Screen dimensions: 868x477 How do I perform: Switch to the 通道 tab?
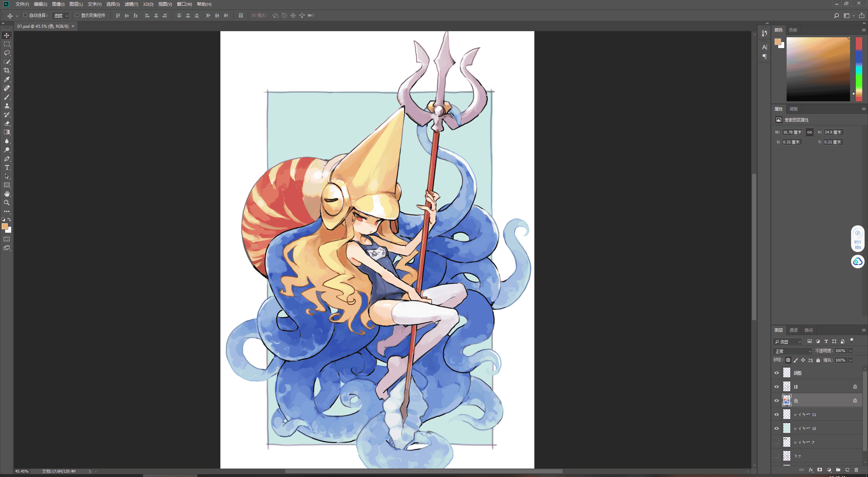pos(793,330)
